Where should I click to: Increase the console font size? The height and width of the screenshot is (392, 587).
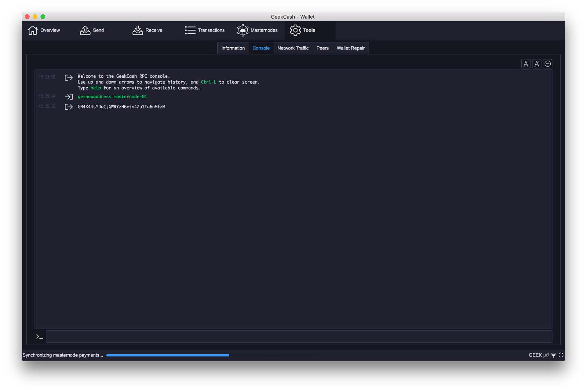(x=537, y=64)
